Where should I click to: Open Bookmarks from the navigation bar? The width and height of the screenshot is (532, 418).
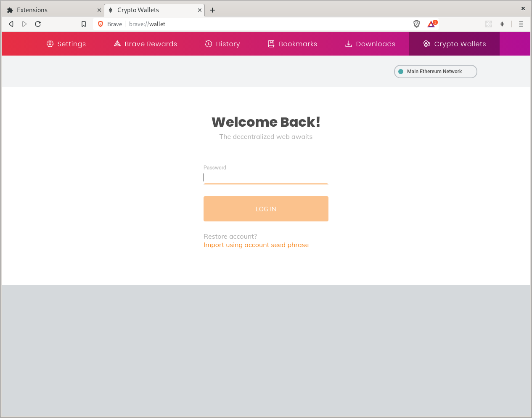(x=293, y=44)
